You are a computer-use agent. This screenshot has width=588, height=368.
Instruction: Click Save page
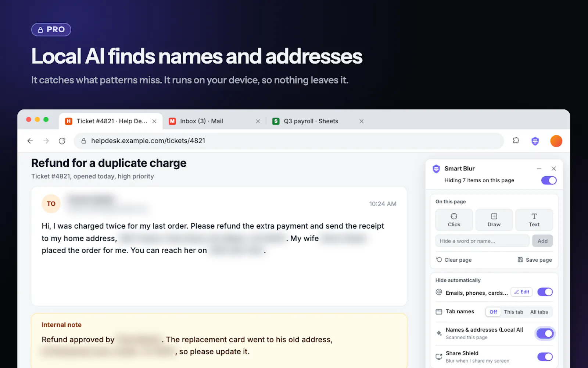[535, 260]
